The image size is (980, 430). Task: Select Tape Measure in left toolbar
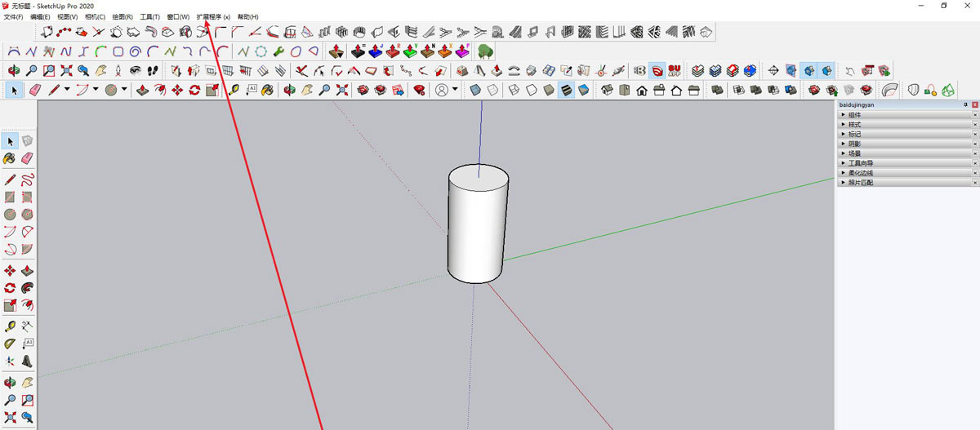click(10, 326)
